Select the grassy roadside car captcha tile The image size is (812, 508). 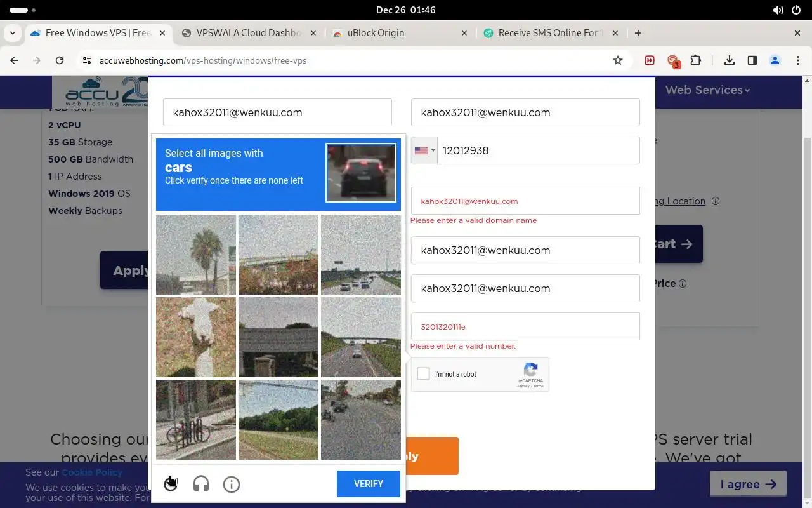click(x=361, y=337)
